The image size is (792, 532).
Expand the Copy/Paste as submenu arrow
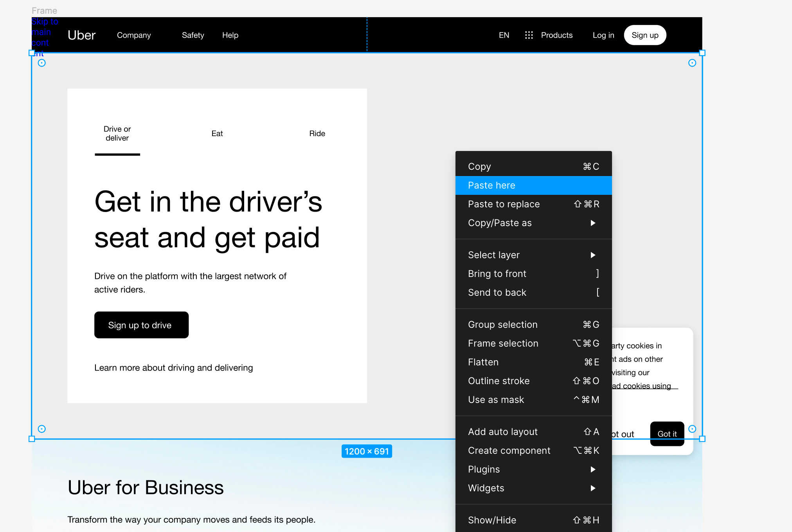pyautogui.click(x=593, y=223)
